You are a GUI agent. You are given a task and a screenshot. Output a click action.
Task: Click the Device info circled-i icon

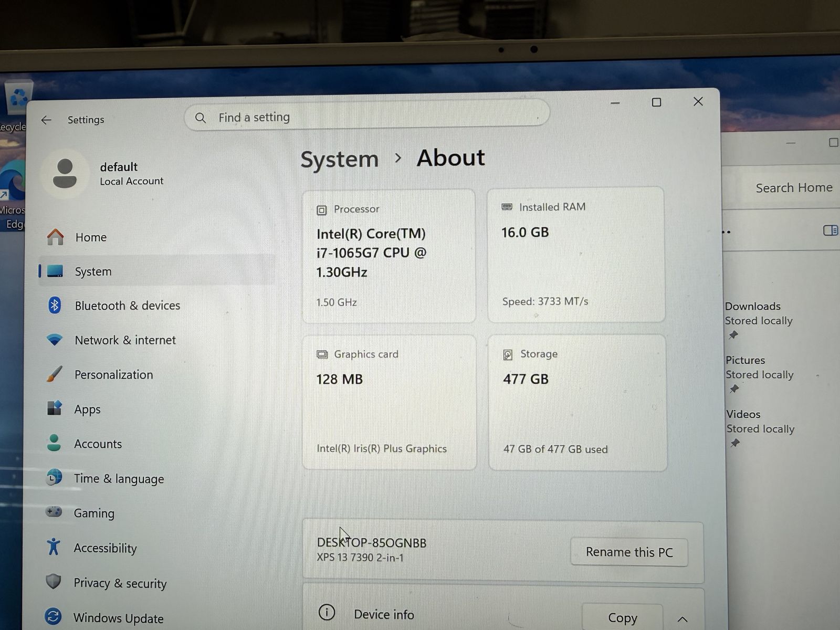click(327, 612)
